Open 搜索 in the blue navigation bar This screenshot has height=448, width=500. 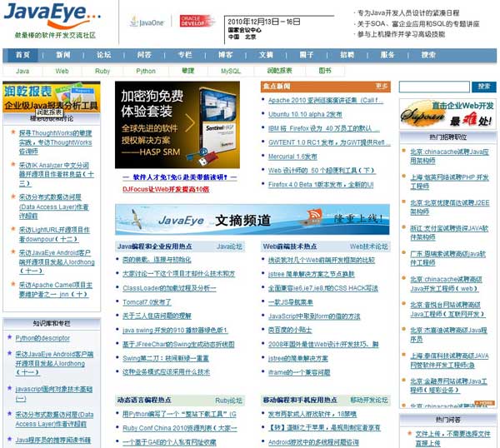(428, 55)
